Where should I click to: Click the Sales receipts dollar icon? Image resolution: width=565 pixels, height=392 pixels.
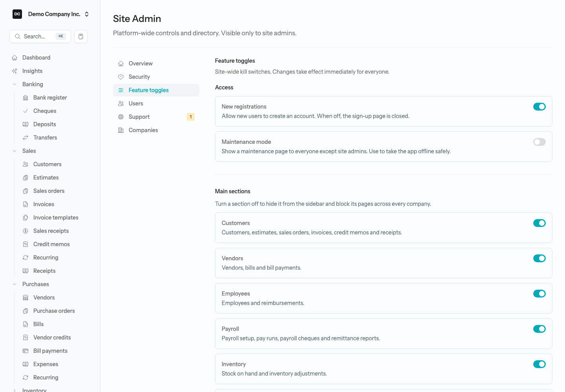tap(26, 231)
